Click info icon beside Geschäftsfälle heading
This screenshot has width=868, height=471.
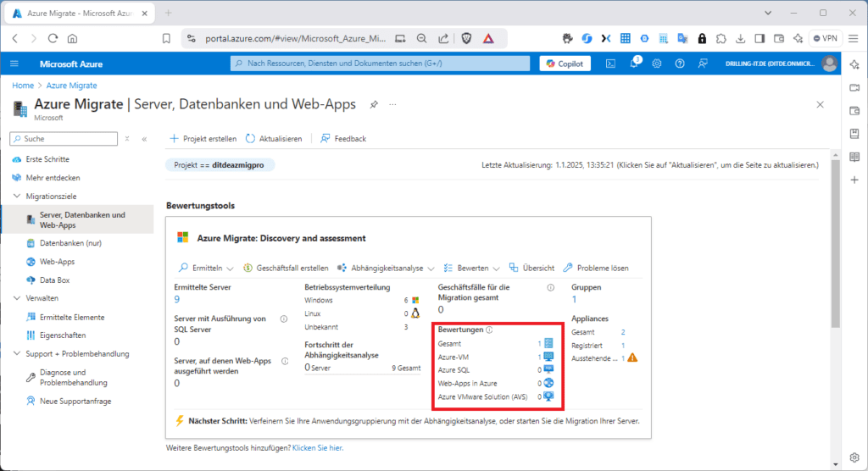[551, 287]
